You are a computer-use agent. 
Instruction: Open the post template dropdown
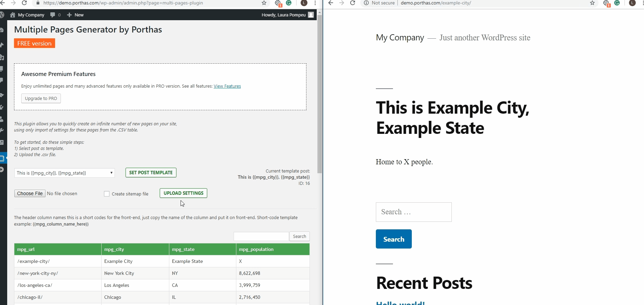point(64,173)
